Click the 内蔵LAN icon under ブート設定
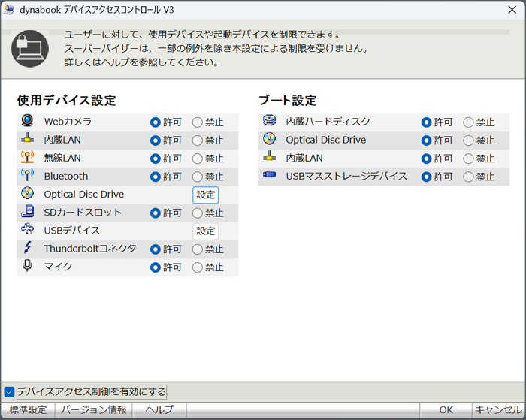This screenshot has width=526, height=420. point(269,156)
